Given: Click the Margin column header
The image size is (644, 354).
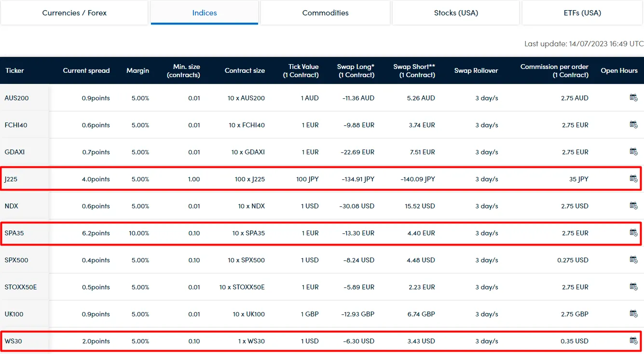Looking at the screenshot, I should click(x=137, y=70).
